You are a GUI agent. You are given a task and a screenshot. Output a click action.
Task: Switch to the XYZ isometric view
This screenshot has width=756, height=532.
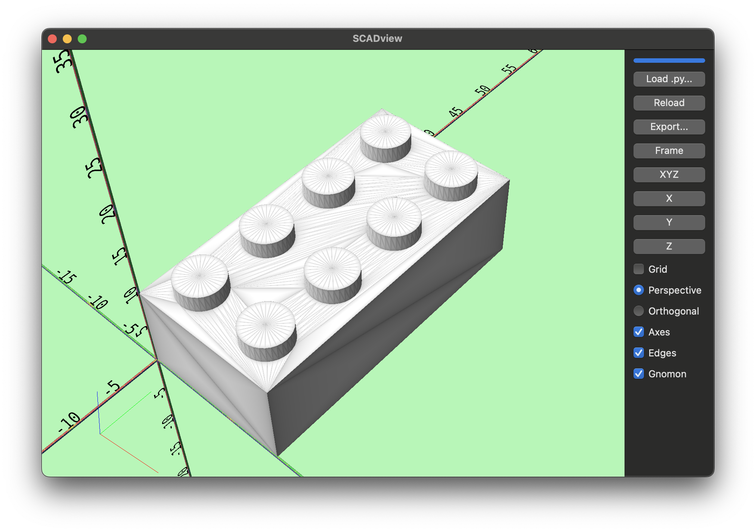tap(669, 174)
